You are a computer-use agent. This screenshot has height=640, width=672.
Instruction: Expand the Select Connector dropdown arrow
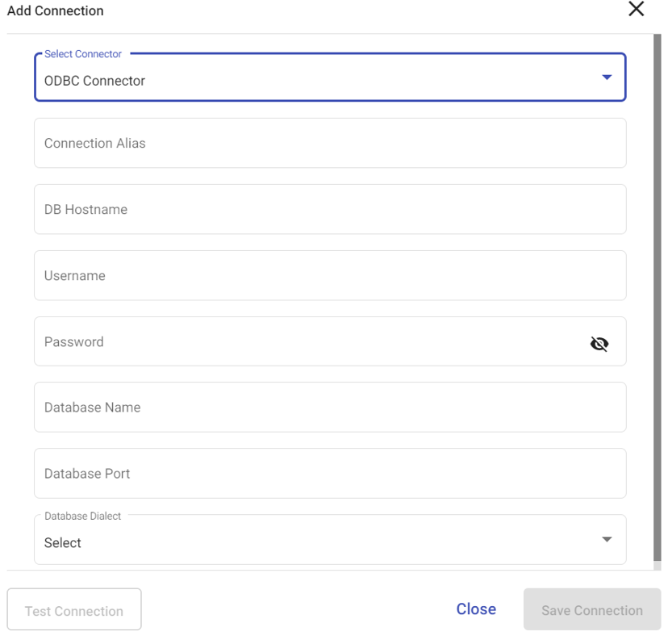[607, 77]
